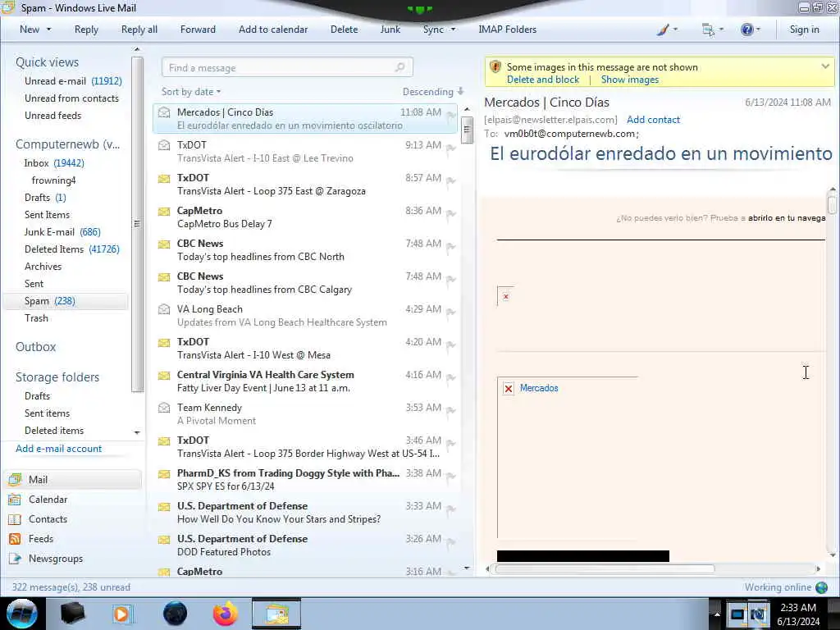
Task: Expand the New button dropdown arrow
Action: [x=48, y=30]
